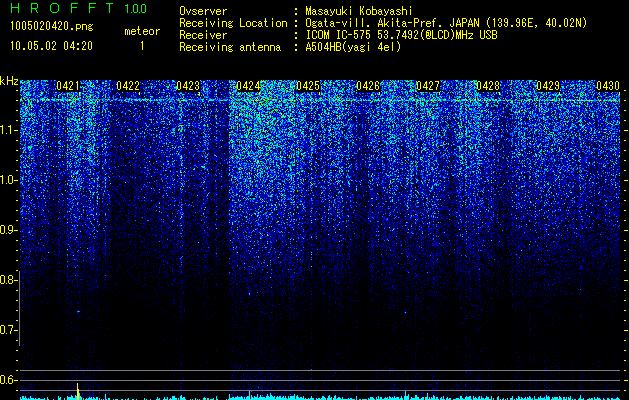Viewport: 629px width, 400px height.
Task: Click the 0426 time marker
Action: (368, 86)
